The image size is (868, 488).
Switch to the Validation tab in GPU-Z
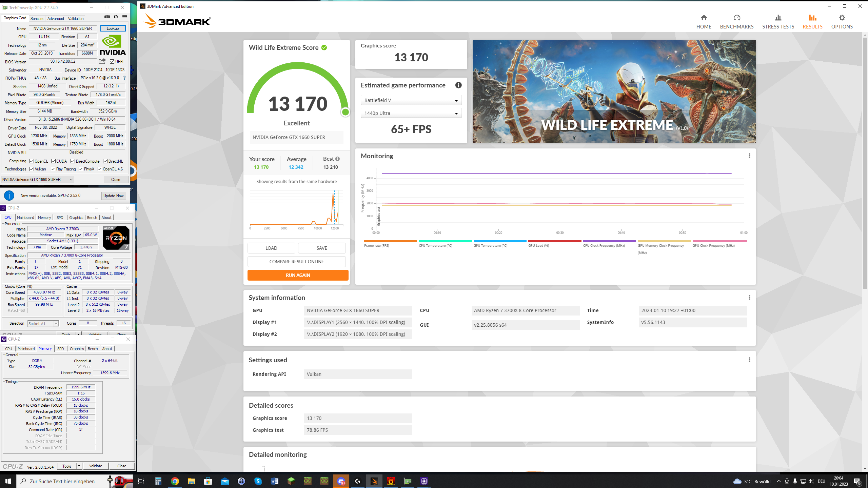76,19
